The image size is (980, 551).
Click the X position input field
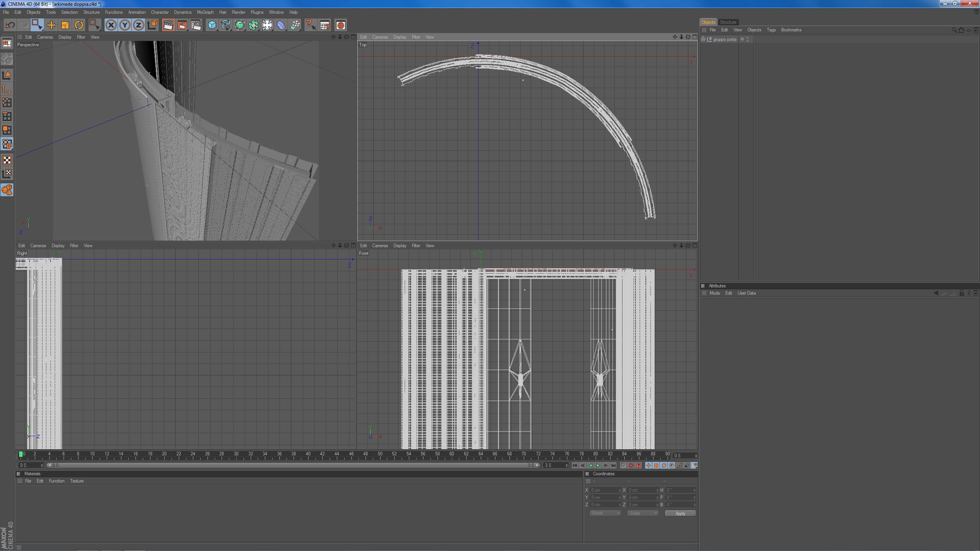pos(604,490)
